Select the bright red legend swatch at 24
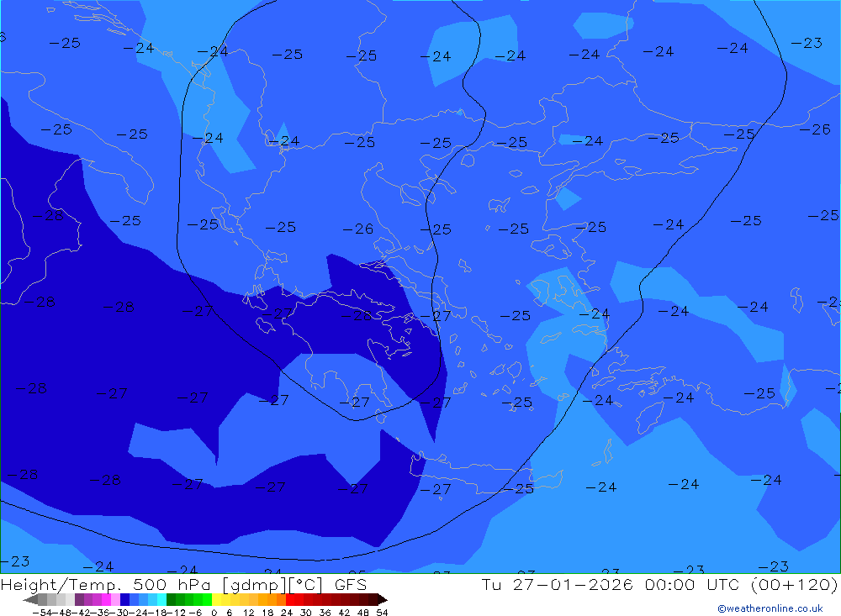This screenshot has height=616, width=841. tap(290, 599)
